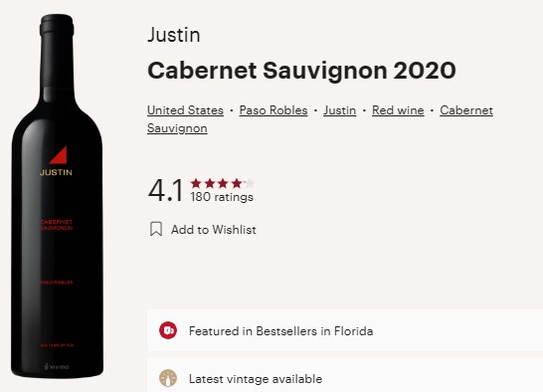Follow the Justin winery breadcrumb link

tap(340, 110)
